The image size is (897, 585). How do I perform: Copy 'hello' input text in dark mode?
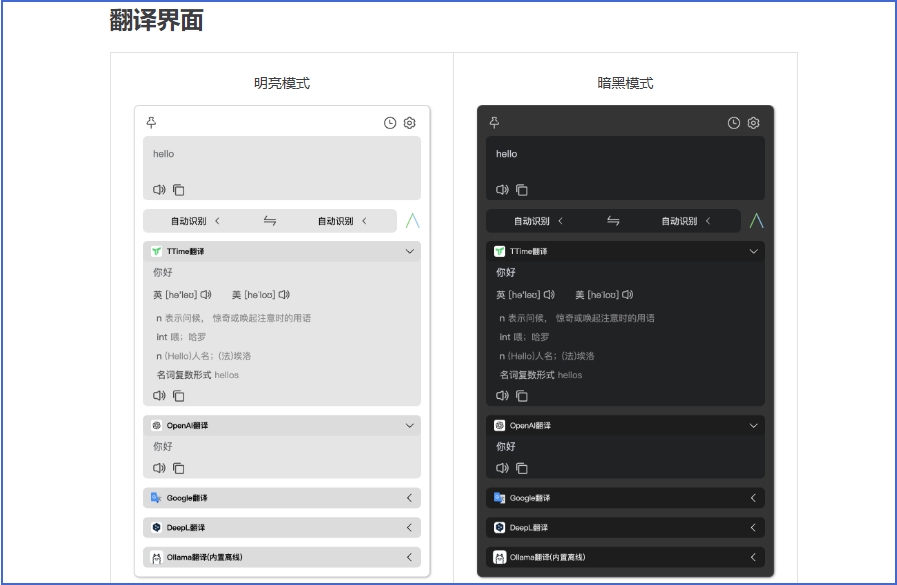point(522,190)
